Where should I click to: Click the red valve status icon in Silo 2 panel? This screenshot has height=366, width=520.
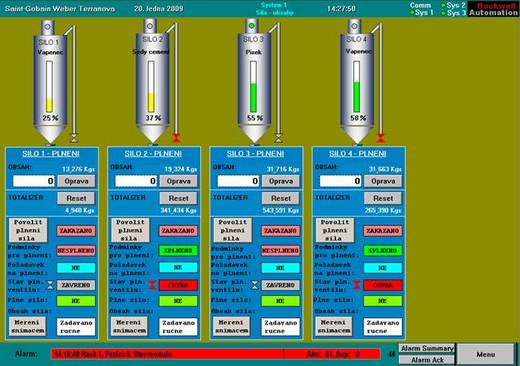pos(152,285)
